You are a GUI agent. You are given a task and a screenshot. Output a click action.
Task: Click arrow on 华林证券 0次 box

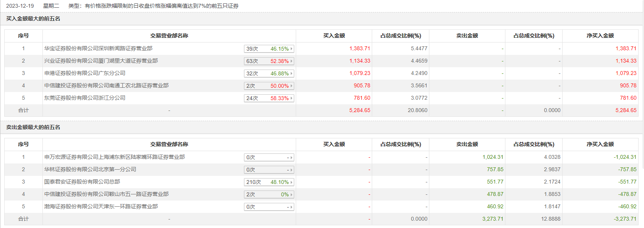coord(291,170)
